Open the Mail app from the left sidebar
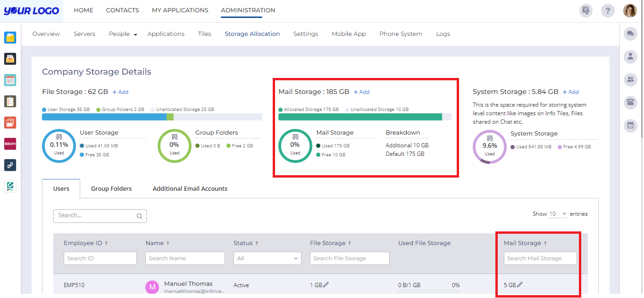Image resolution: width=644 pixels, height=298 pixels. click(x=10, y=59)
